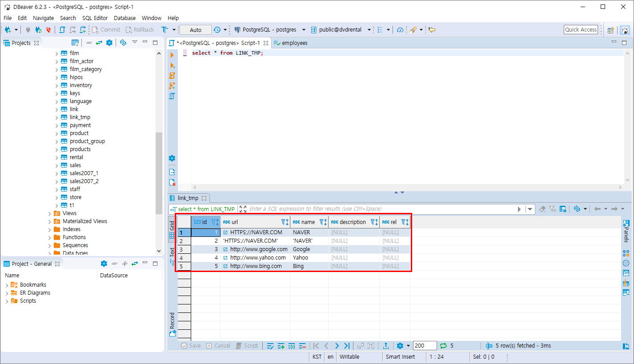Expand the link_tmp table node
The width and height of the screenshot is (634, 364).
57,117
